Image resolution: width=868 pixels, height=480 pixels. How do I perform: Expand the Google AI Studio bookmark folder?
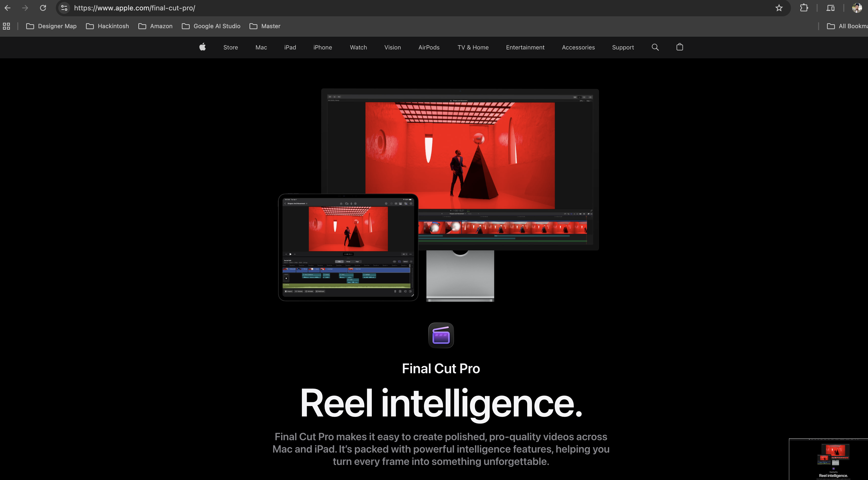[211, 26]
